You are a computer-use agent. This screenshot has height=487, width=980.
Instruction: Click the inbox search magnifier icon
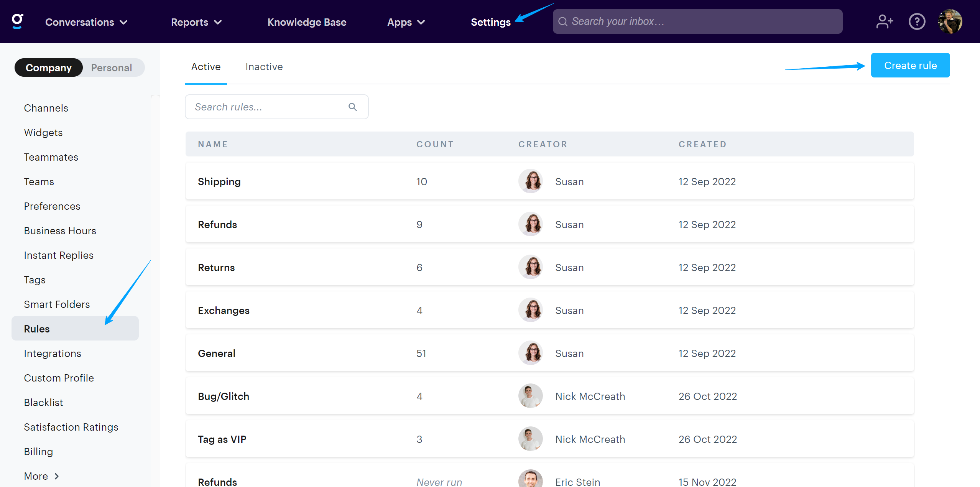click(562, 21)
